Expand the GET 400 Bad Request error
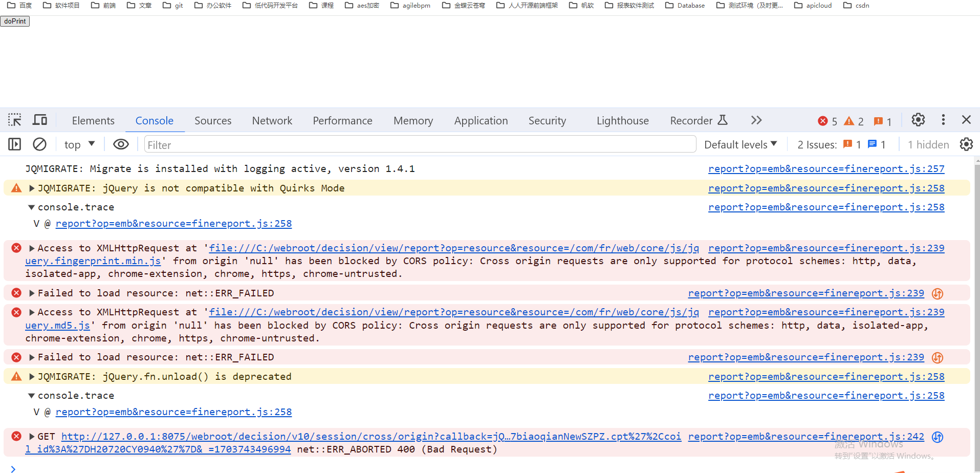980x473 pixels. (32, 437)
